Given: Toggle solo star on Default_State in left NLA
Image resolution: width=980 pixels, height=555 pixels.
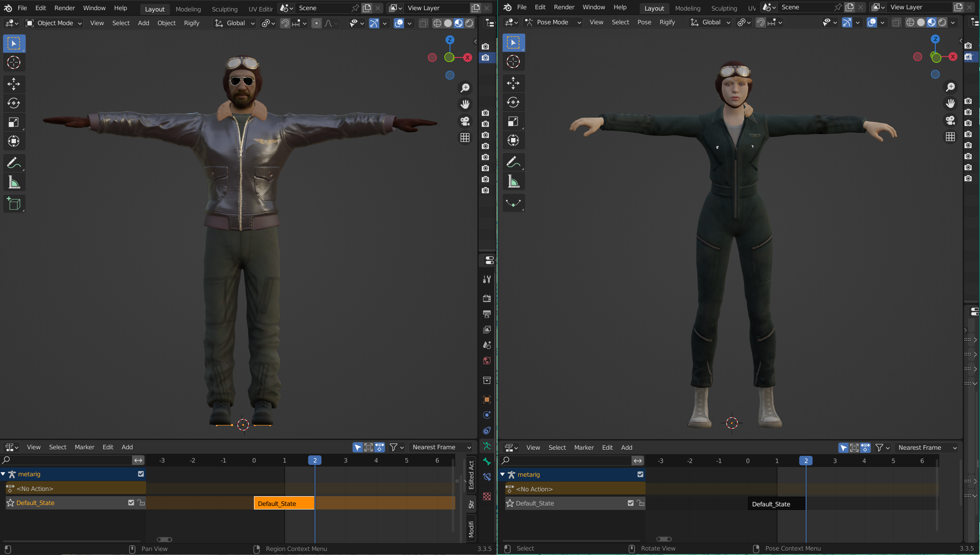Looking at the screenshot, I should (x=10, y=502).
